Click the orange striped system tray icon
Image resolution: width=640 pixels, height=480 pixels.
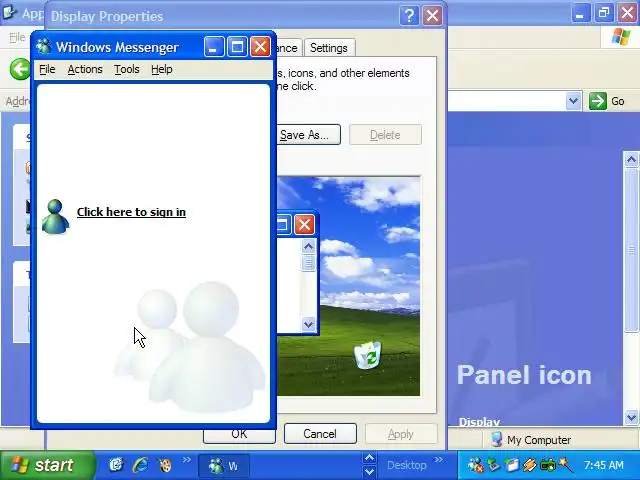click(x=529, y=465)
